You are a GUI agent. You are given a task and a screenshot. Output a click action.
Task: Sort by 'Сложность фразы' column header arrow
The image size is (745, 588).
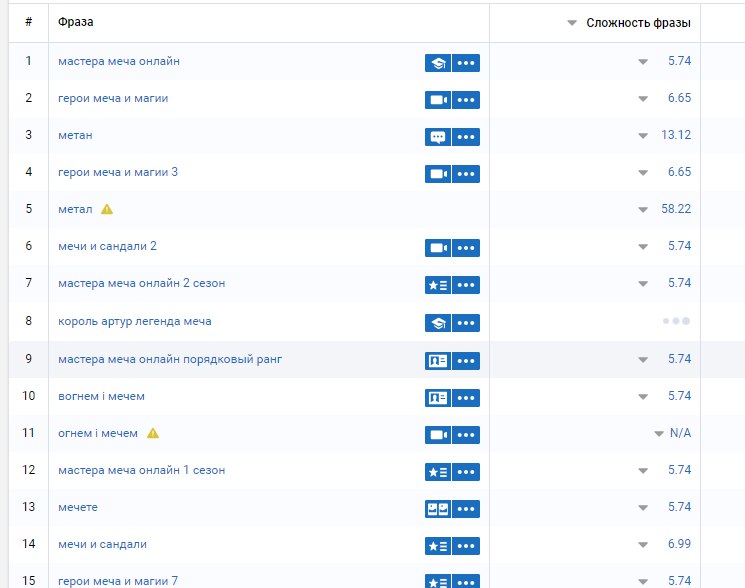point(572,23)
